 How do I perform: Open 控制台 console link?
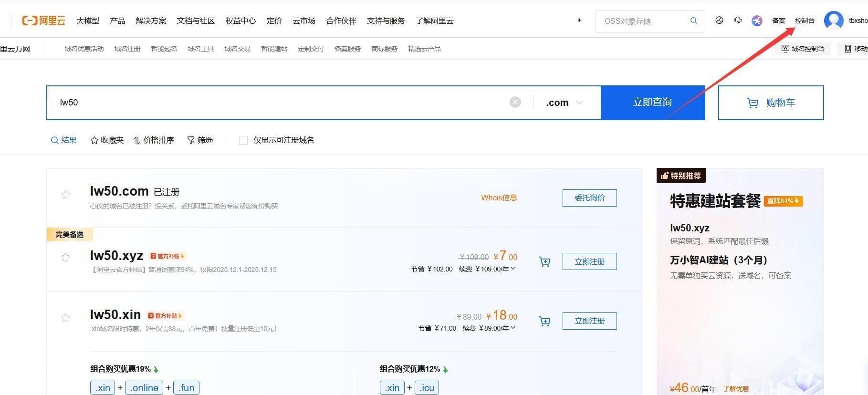pyautogui.click(x=805, y=21)
